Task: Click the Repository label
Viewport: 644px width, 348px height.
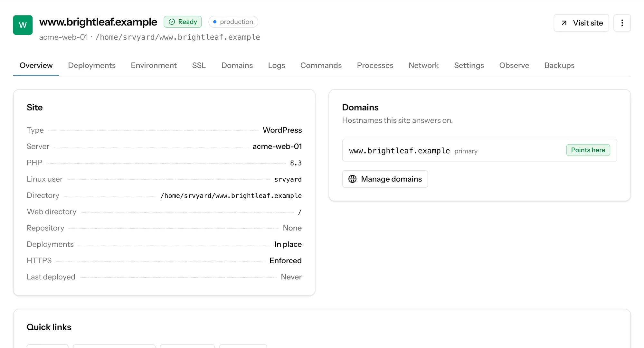Action: (x=45, y=228)
